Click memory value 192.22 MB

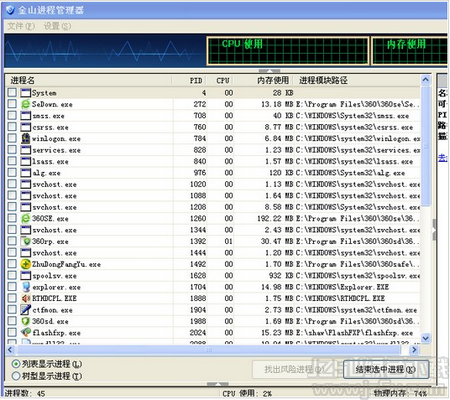(x=275, y=219)
